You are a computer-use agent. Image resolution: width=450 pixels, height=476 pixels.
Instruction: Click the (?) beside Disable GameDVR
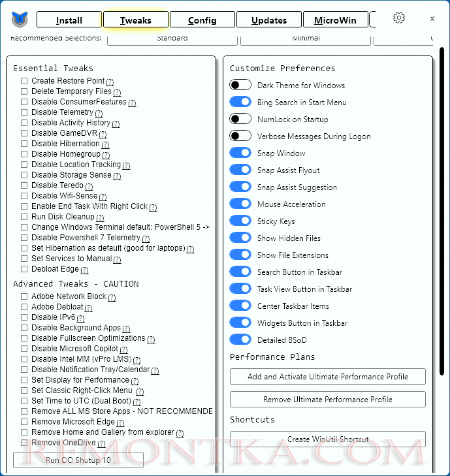[x=103, y=134]
